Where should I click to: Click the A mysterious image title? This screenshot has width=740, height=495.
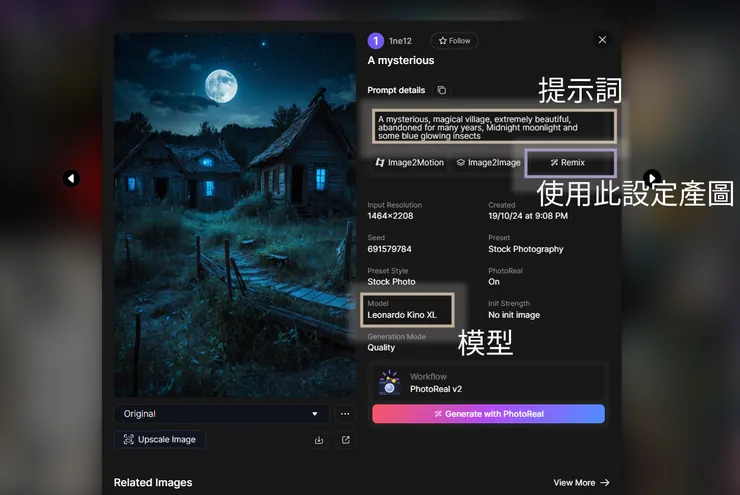pos(401,60)
